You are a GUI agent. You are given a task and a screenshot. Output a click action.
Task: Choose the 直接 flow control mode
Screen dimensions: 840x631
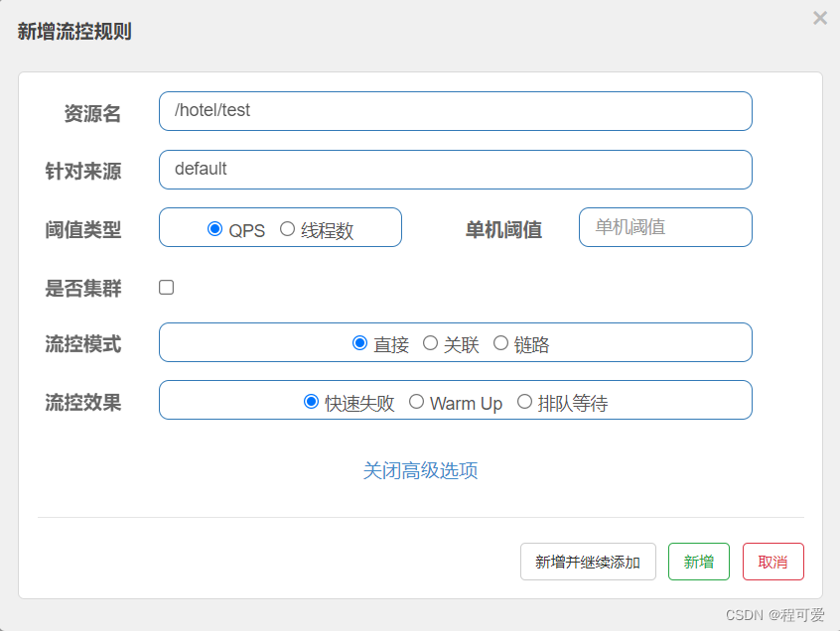tap(360, 342)
